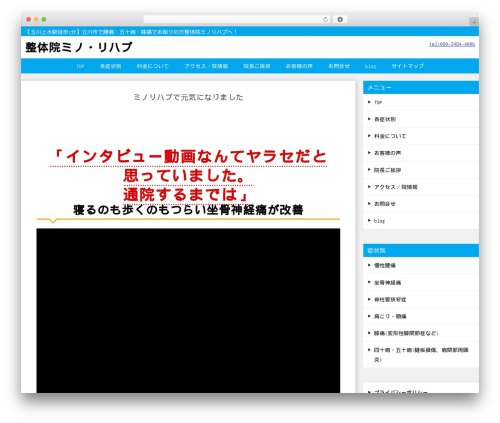Open 各症状別 in the navigation bar

pyautogui.click(x=110, y=66)
